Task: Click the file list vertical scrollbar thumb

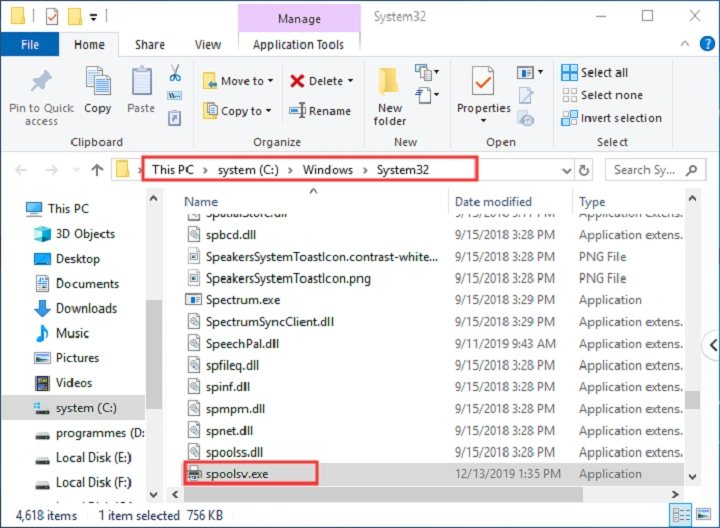Action: point(692,399)
